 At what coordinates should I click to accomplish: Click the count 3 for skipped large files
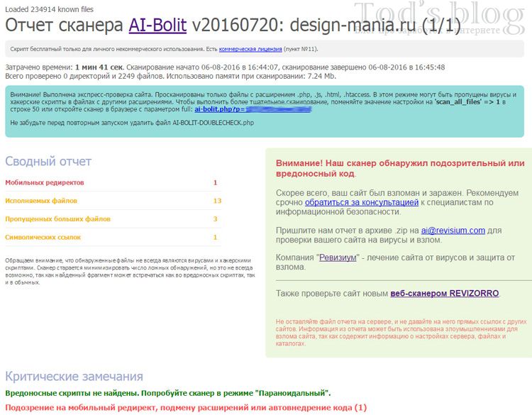click(215, 218)
